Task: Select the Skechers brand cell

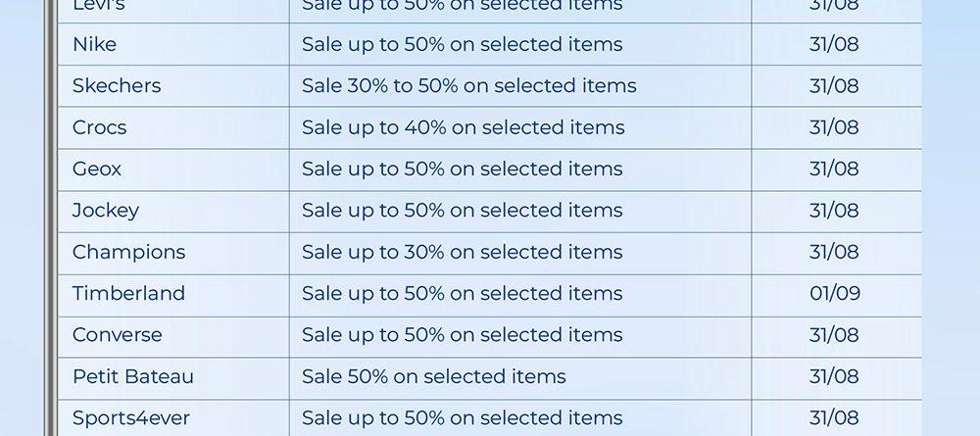Action: click(117, 86)
